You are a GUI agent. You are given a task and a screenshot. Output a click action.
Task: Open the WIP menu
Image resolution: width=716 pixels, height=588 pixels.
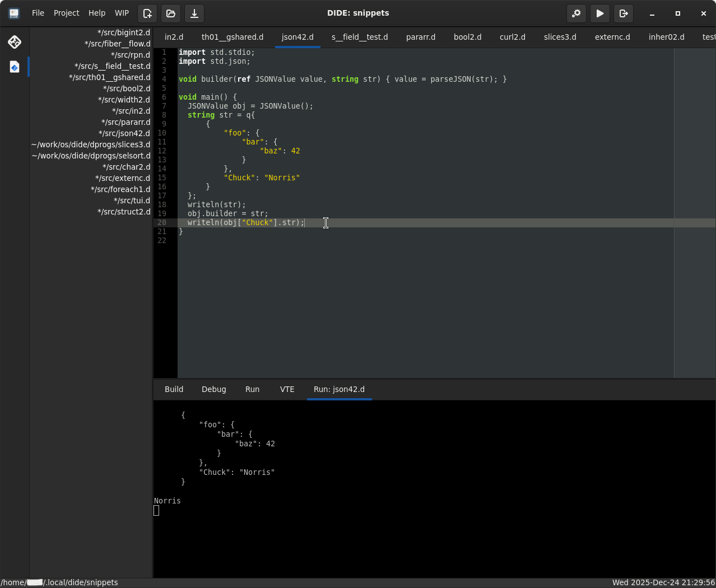[122, 13]
